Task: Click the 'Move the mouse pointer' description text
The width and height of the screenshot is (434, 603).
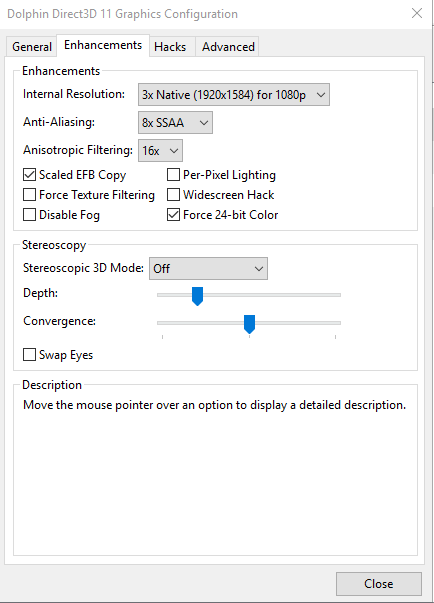Action: coord(215,405)
